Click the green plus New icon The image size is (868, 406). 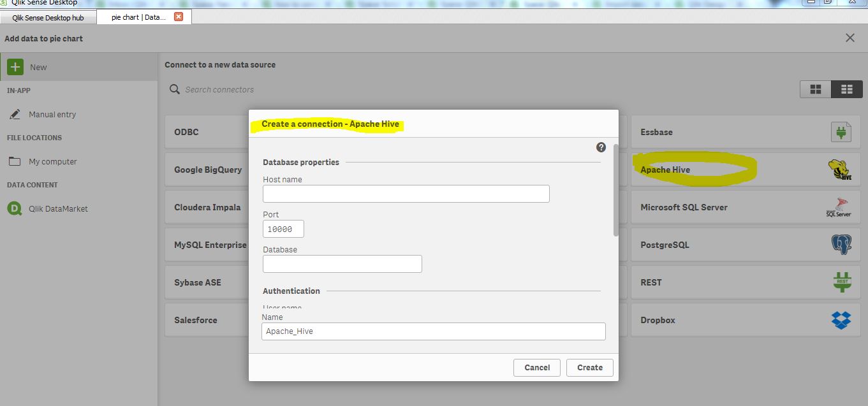[15, 67]
